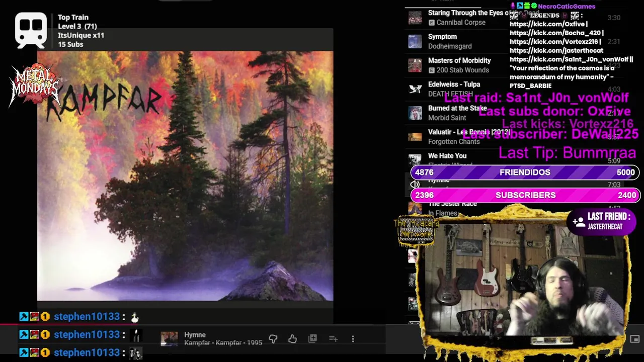Click the Friendidos goal progress bar
Viewport: 644px width, 362px height.
(525, 172)
